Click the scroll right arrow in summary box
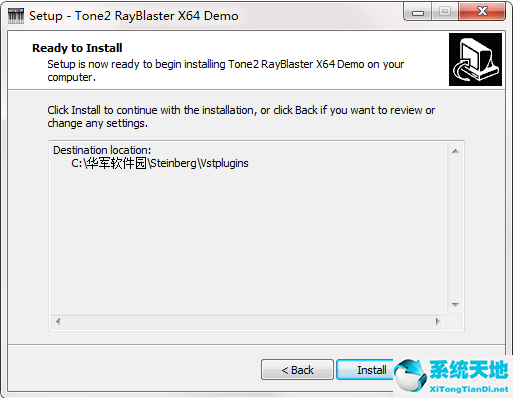This screenshot has height=398, width=513. (438, 321)
